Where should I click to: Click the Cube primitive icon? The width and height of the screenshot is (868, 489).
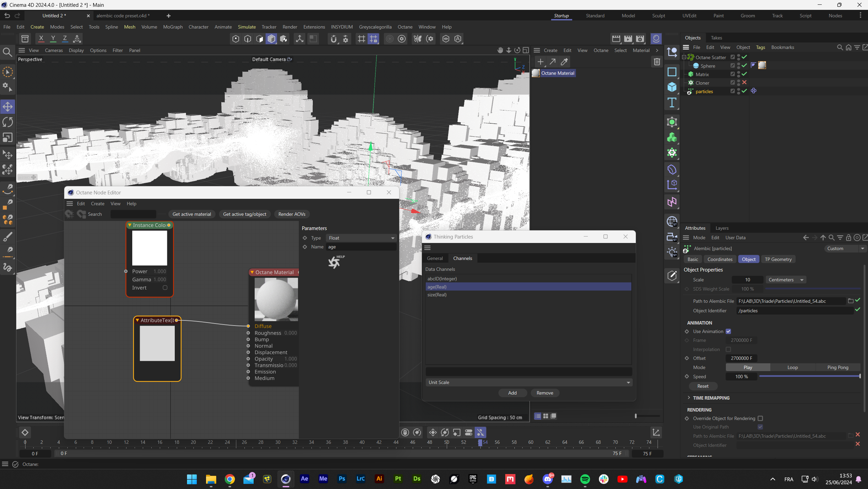click(x=671, y=87)
